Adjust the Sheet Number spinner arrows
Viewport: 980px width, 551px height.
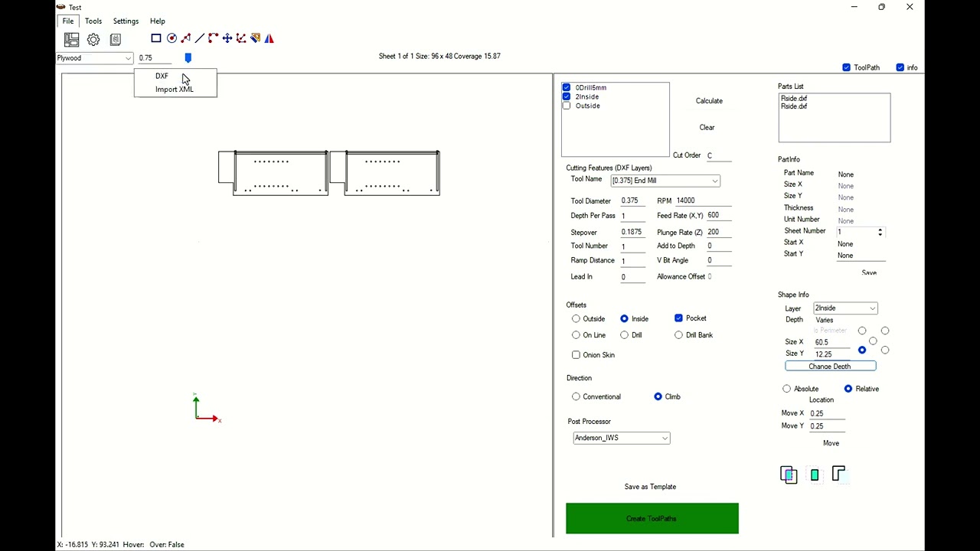pos(880,232)
